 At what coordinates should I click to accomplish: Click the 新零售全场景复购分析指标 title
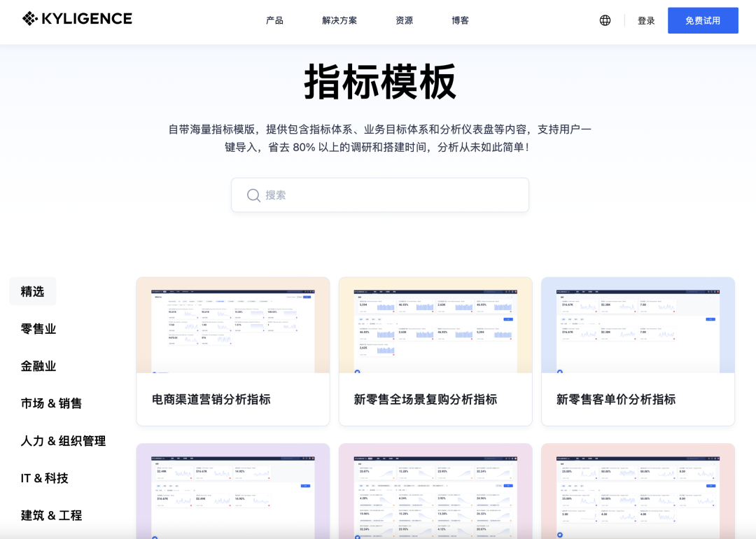click(426, 399)
